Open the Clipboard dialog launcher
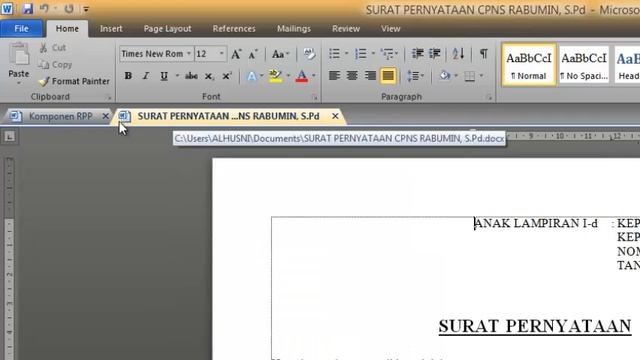Image resolution: width=640 pixels, height=360 pixels. (x=109, y=97)
